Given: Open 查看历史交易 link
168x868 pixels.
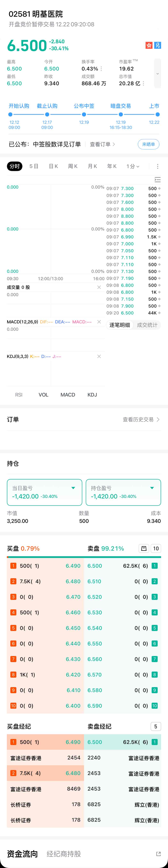Looking at the screenshot, I should coord(141,419).
